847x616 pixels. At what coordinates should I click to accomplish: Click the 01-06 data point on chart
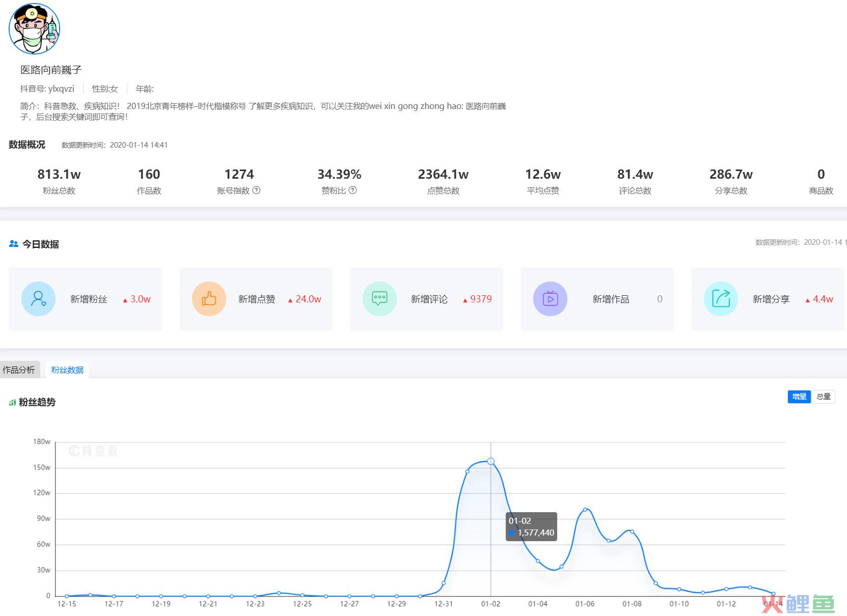point(585,510)
